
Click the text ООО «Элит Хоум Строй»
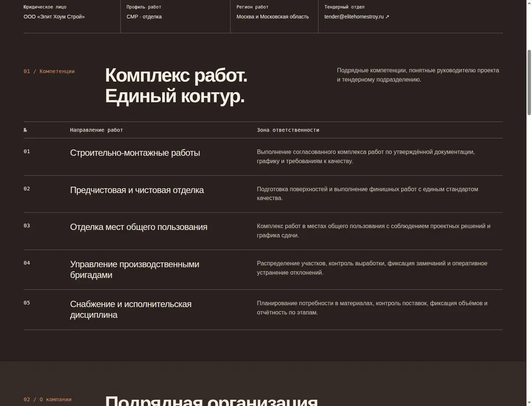[x=54, y=17]
